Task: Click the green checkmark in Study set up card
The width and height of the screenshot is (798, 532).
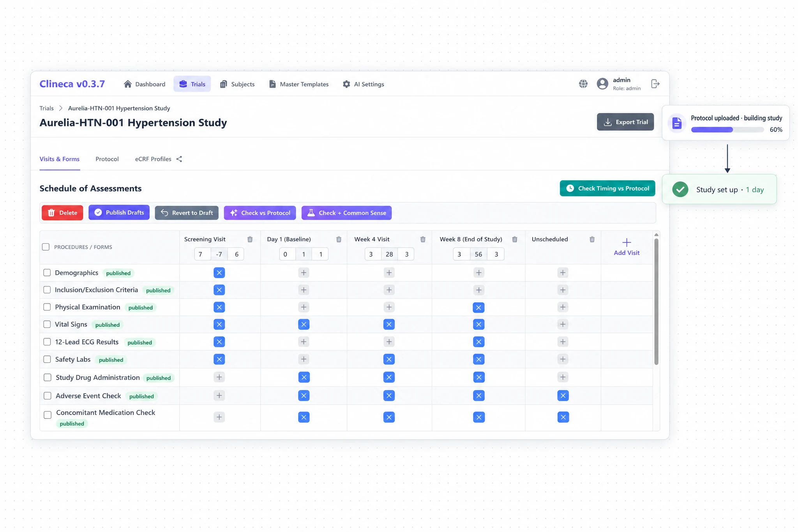Action: [680, 189]
